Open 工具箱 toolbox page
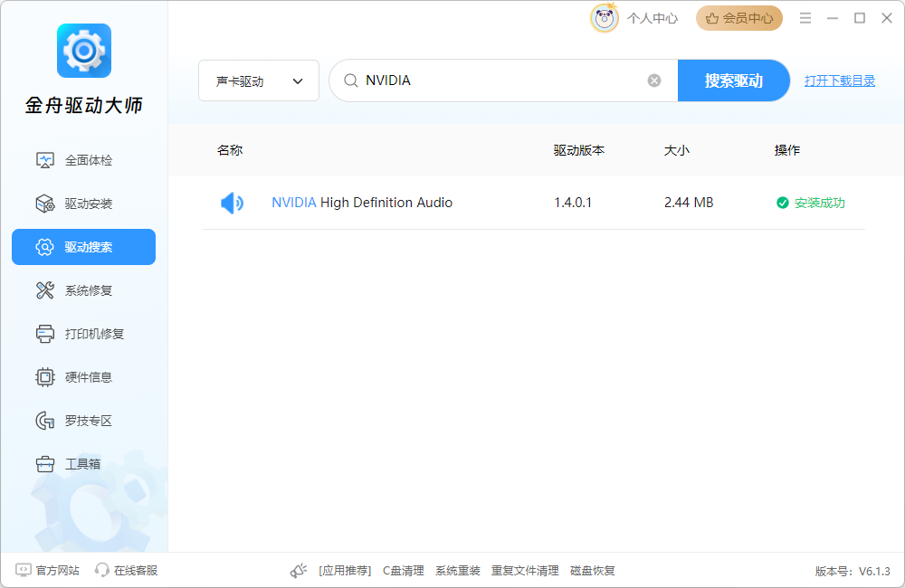 coord(83,464)
